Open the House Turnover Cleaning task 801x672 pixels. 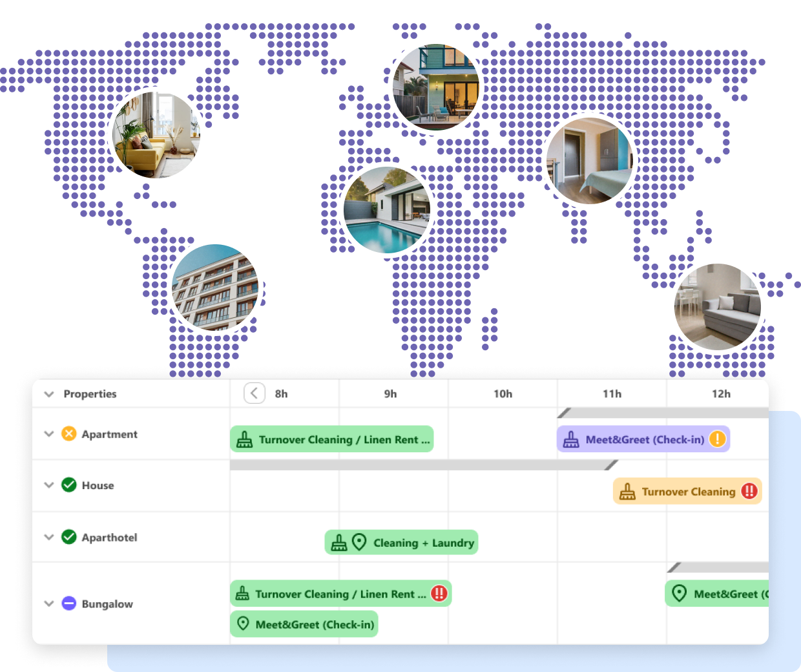pos(687,492)
